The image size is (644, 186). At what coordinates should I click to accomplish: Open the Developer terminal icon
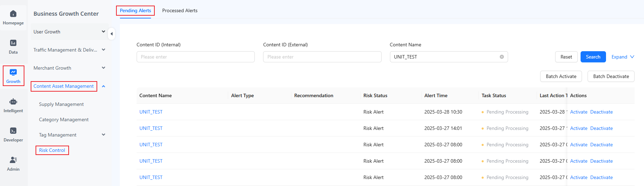13,131
